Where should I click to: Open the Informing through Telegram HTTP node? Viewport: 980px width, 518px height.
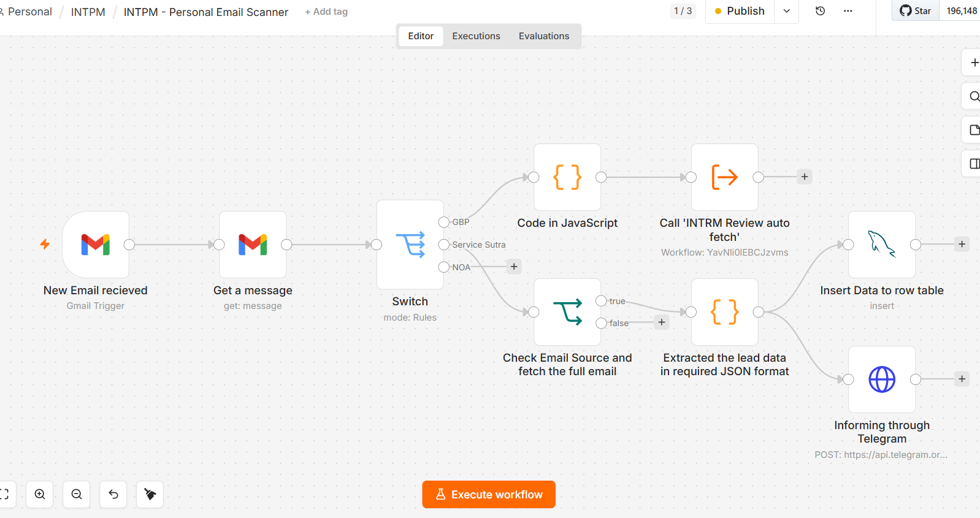[882, 379]
